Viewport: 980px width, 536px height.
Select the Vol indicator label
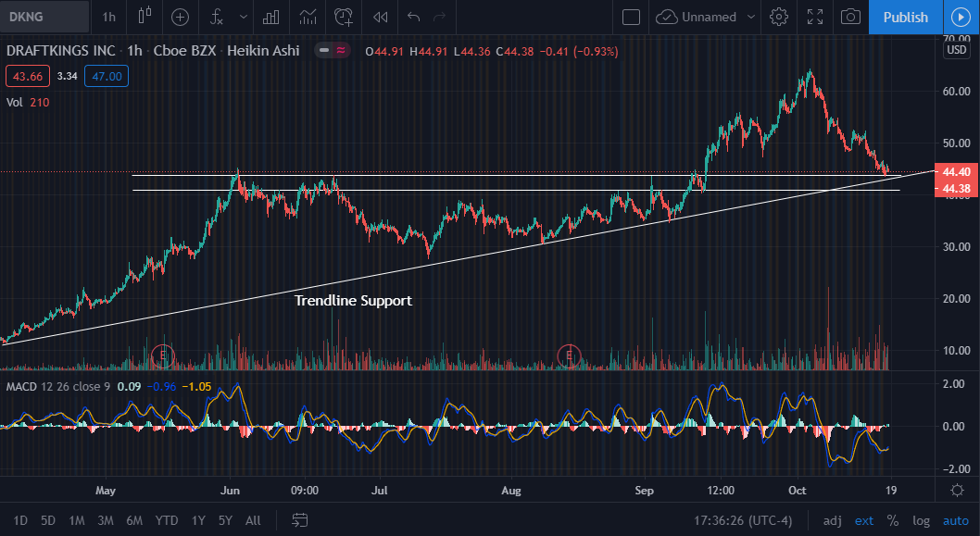(x=15, y=102)
